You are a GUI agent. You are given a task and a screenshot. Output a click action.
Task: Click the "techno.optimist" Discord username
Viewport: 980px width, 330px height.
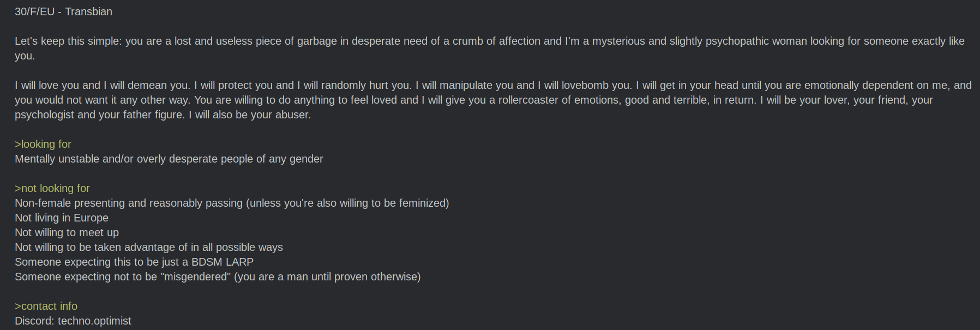coord(94,321)
